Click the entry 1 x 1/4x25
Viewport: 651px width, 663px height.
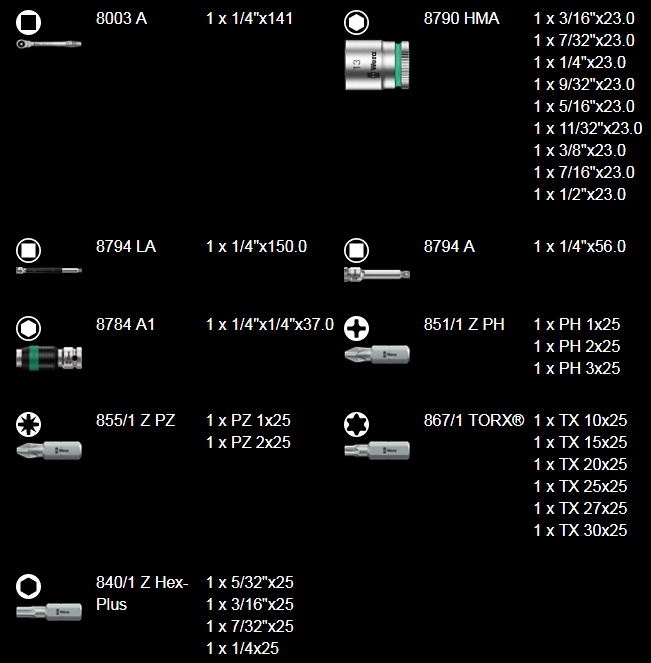243,649
